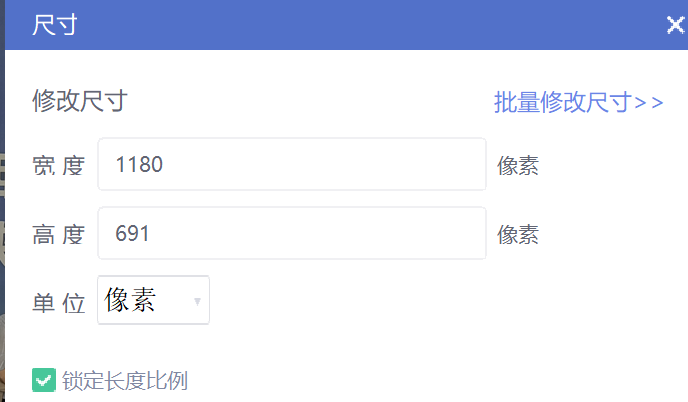
Task: Click the 高度 label
Action: click(59, 234)
